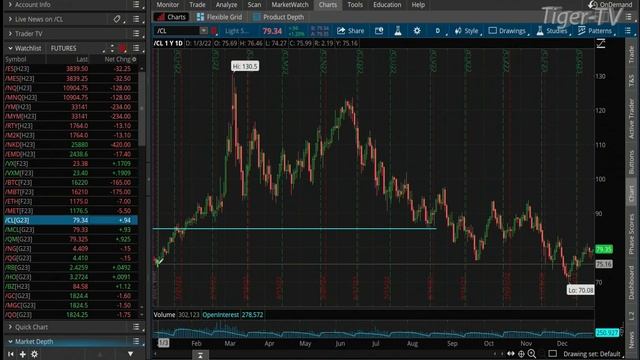Open the Style menu
Image resolution: width=640 pixels, height=360 pixels.
(x=466, y=31)
